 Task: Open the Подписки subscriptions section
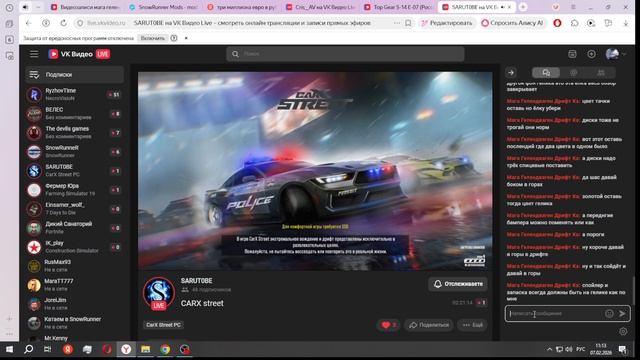(75, 75)
